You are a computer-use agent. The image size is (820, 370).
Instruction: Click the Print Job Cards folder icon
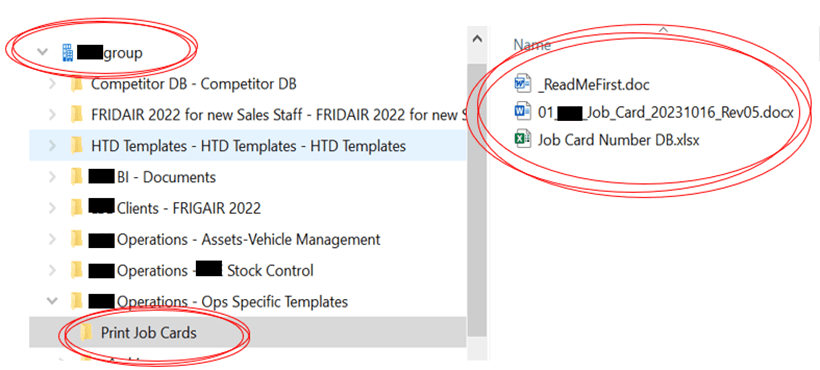[x=87, y=332]
